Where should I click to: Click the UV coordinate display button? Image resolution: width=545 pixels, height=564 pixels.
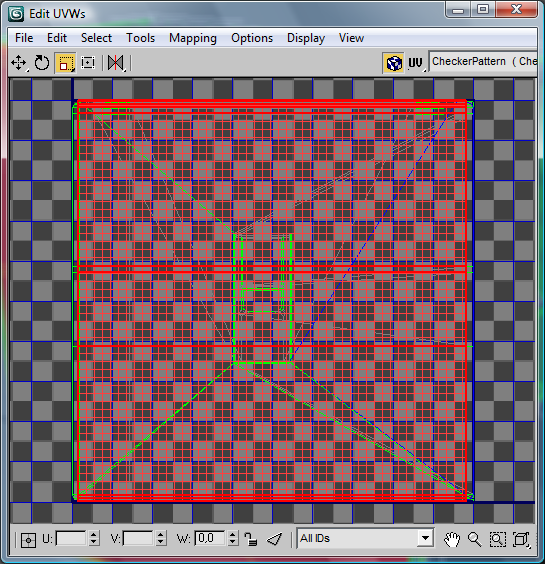coord(416,63)
